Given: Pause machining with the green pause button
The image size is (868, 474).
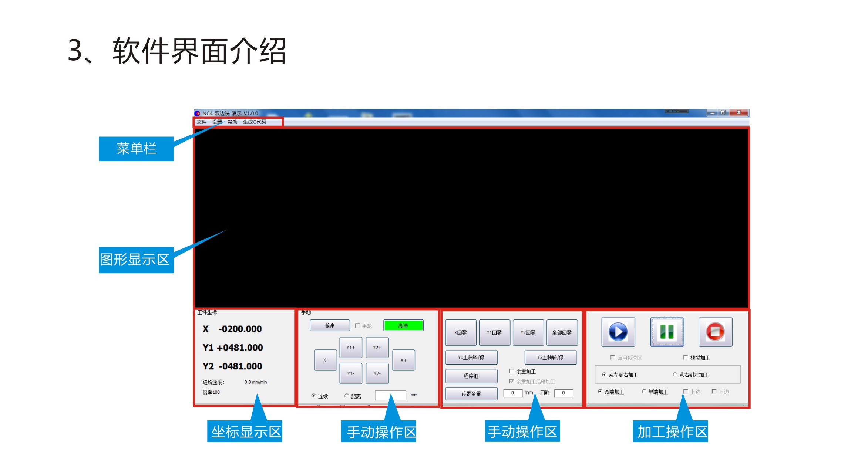Looking at the screenshot, I should coord(667,332).
